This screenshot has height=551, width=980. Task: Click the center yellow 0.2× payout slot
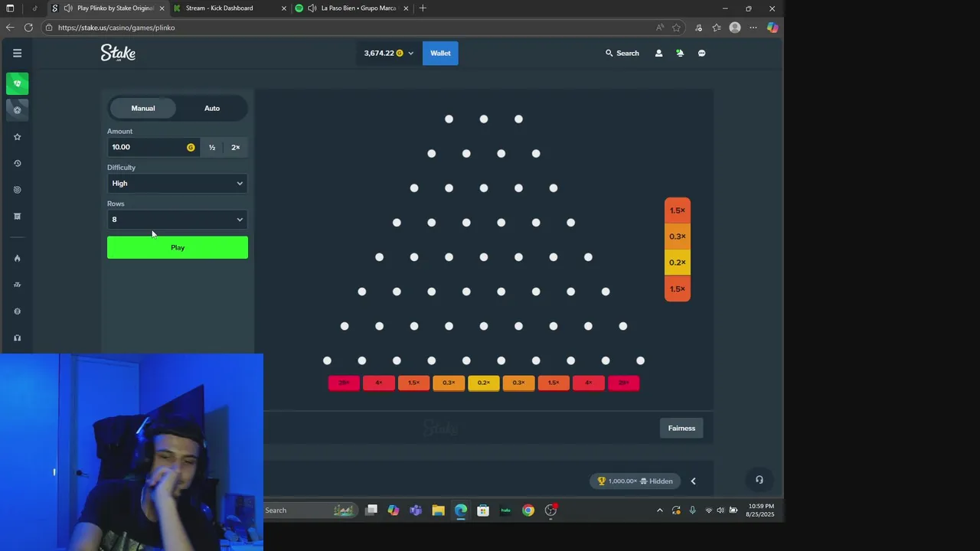tap(483, 383)
